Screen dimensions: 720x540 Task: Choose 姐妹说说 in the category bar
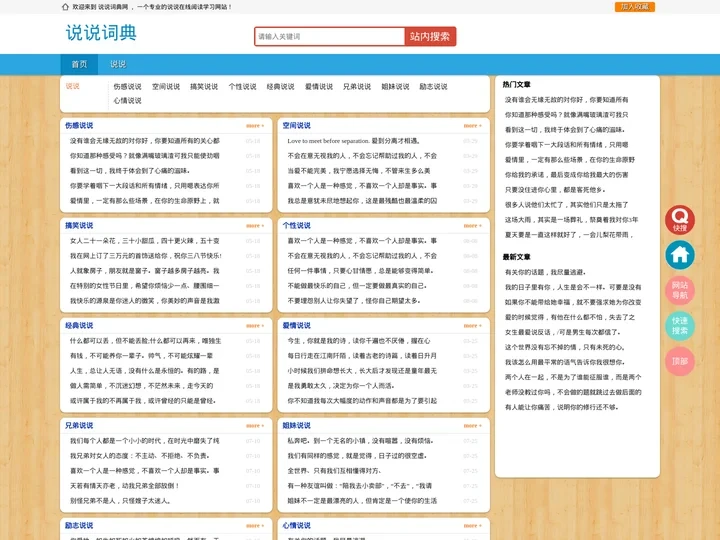click(395, 86)
